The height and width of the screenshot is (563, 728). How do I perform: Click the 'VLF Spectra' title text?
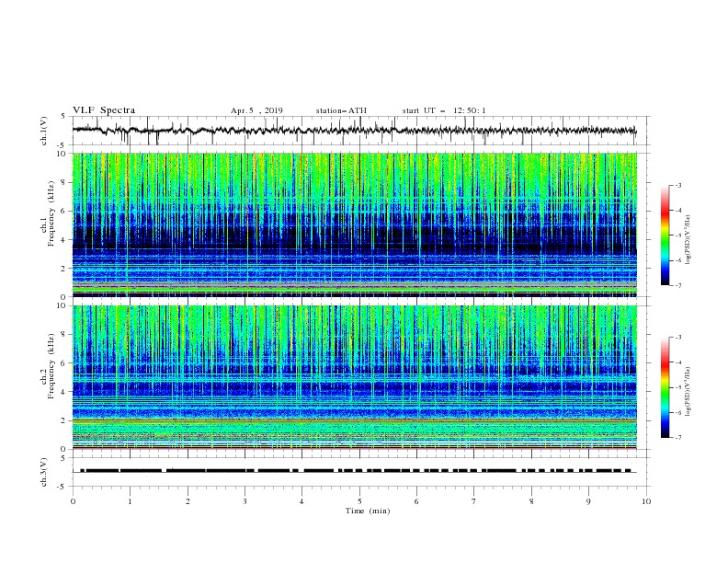104,110
